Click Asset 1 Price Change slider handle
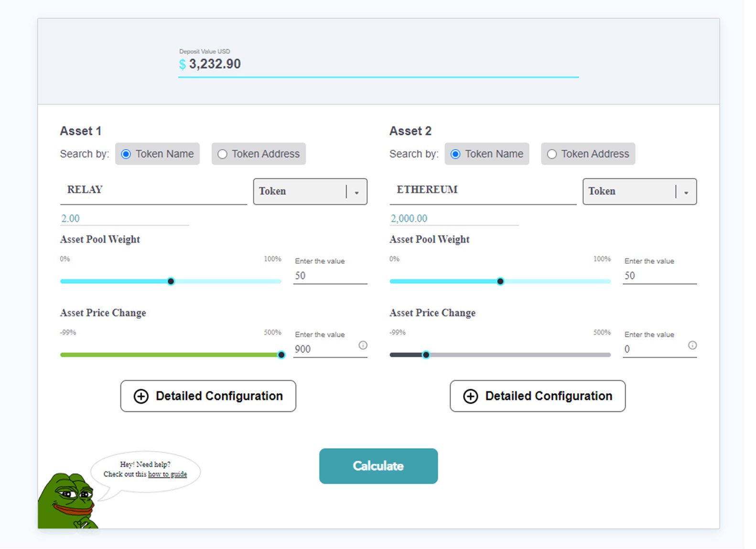 point(281,355)
